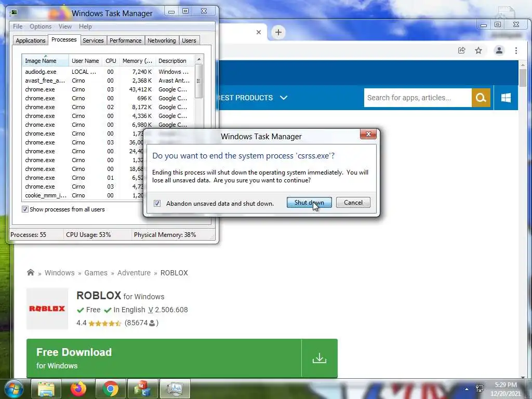
Task: Cancel the csrss.exe end process dialog
Action: coord(353,203)
